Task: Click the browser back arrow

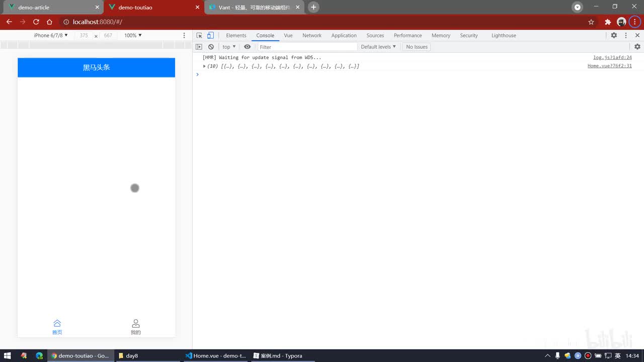Action: coord(9,22)
